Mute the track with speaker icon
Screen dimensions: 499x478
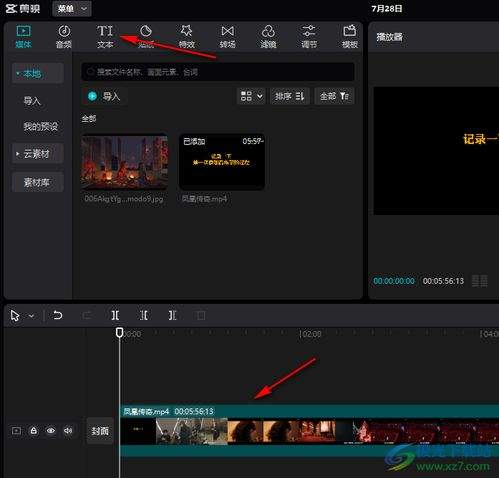[68, 431]
